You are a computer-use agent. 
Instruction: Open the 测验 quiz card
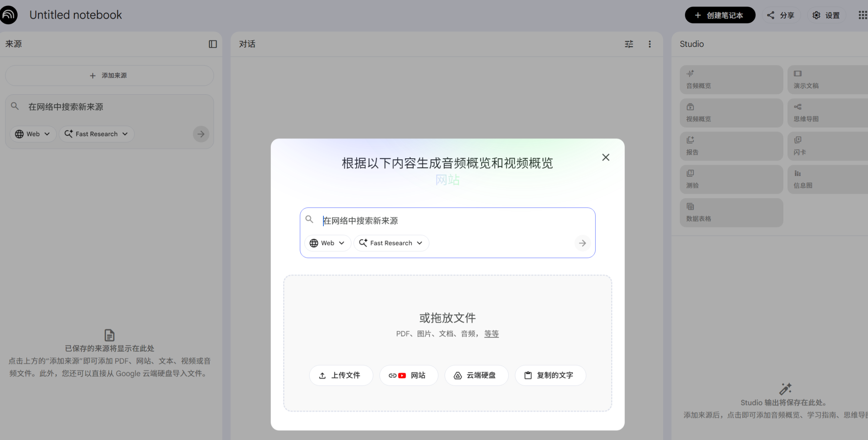pyautogui.click(x=731, y=180)
